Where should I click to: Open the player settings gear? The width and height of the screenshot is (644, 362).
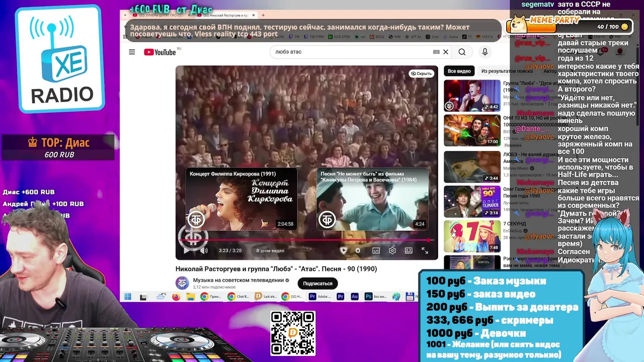tap(392, 250)
